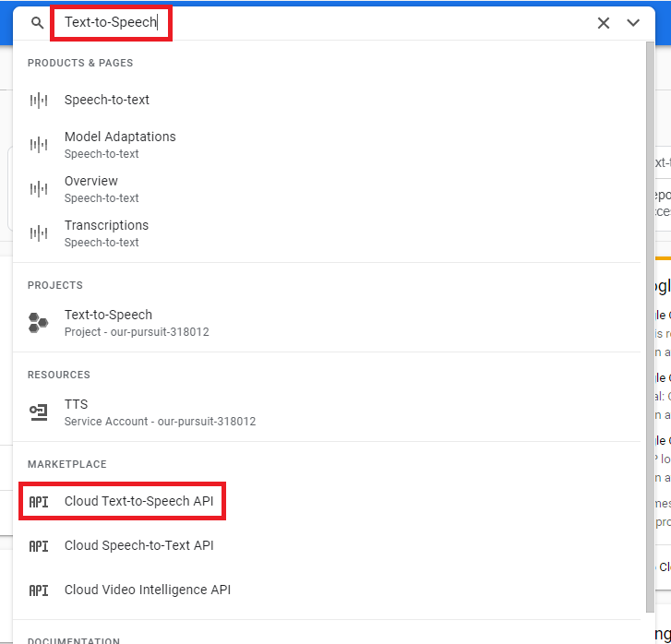Image resolution: width=671 pixels, height=644 pixels.
Task: Open the Speech-to-text product result
Action: tap(107, 100)
